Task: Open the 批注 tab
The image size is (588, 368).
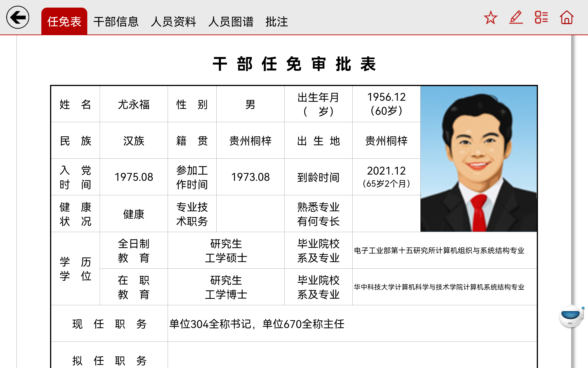Action: [277, 21]
